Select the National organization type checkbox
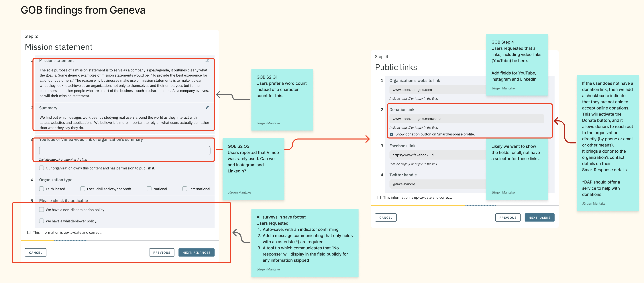 pos(149,189)
